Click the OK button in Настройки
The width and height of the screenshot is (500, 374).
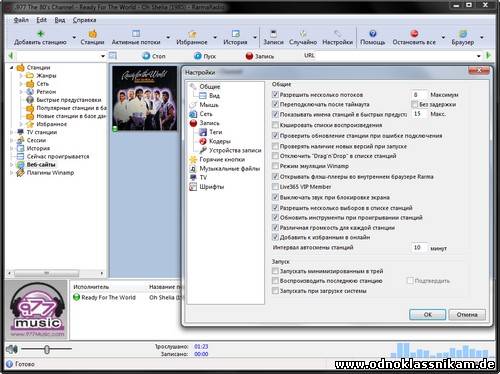pyautogui.click(x=427, y=314)
